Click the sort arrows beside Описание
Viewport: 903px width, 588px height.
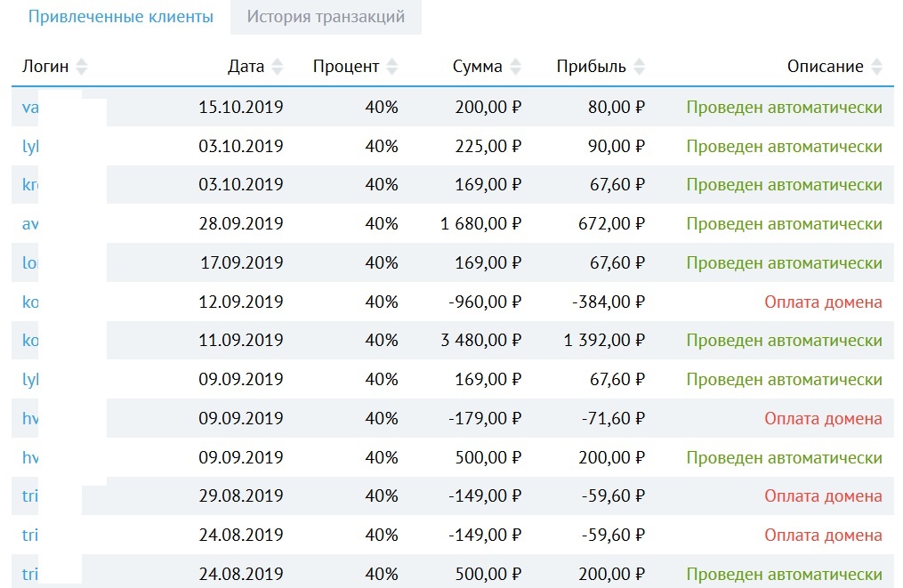[876, 67]
